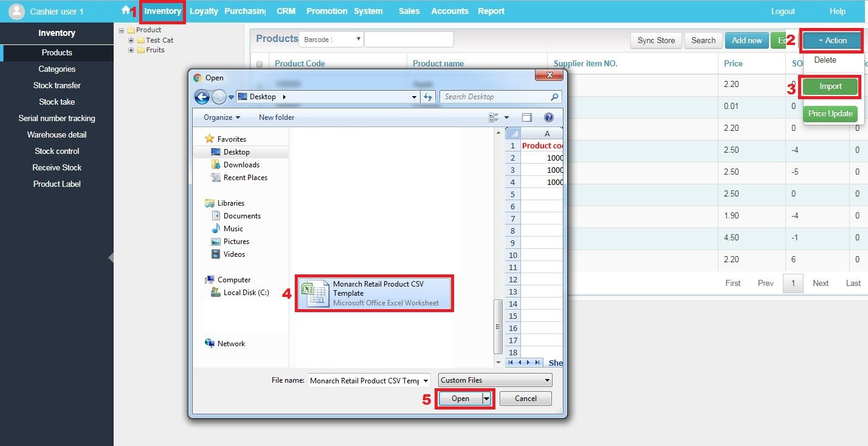Collapse the sidebar using the arrow handle

pyautogui.click(x=111, y=258)
